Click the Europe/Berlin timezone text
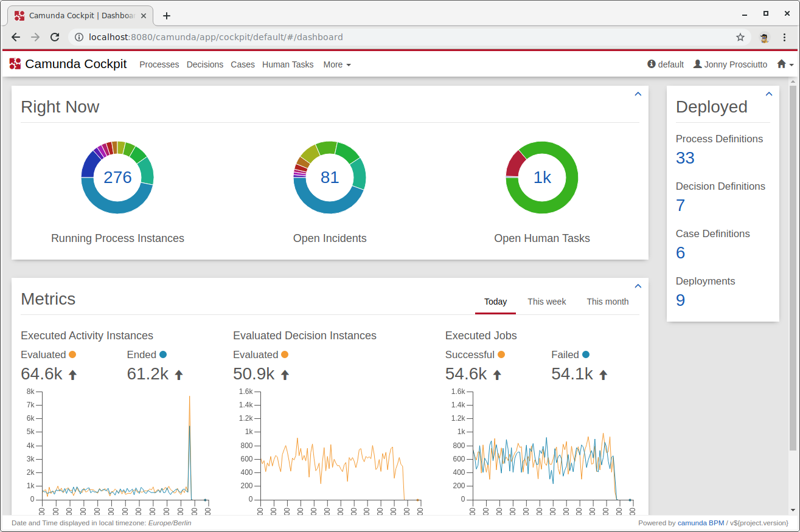The height and width of the screenshot is (532, 800). pyautogui.click(x=170, y=523)
